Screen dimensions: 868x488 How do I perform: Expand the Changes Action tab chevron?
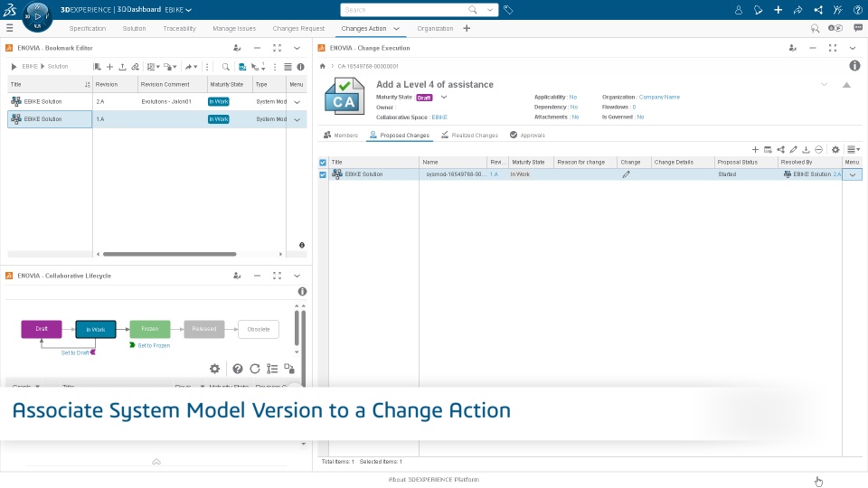(x=396, y=28)
